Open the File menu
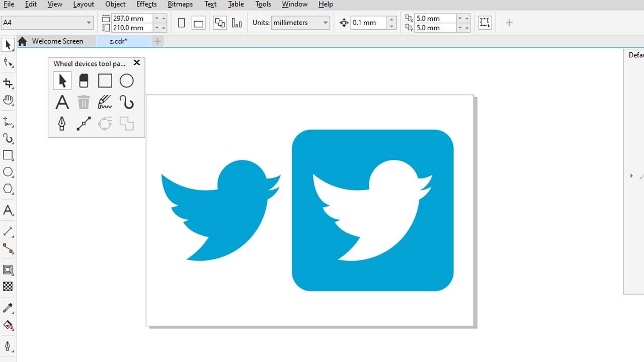The image size is (644, 362). tap(9, 4)
